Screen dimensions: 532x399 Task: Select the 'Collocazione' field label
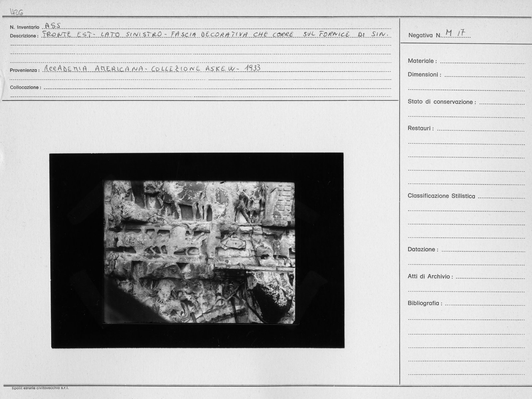click(x=26, y=87)
